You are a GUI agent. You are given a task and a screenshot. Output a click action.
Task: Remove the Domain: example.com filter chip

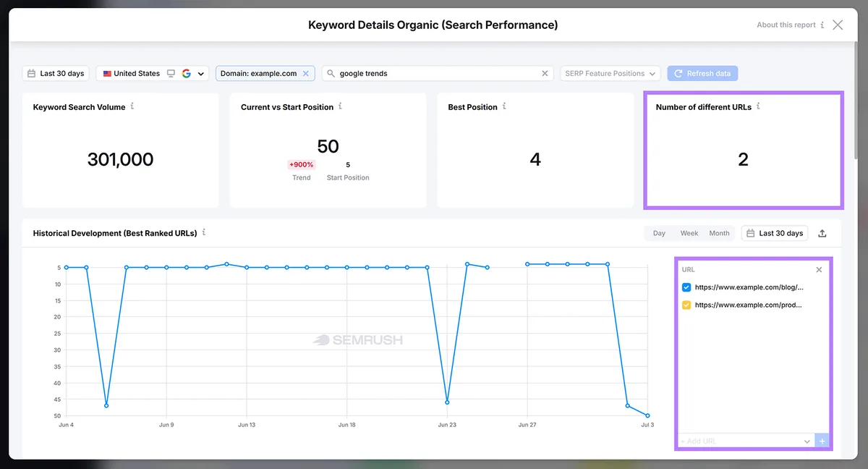click(306, 73)
